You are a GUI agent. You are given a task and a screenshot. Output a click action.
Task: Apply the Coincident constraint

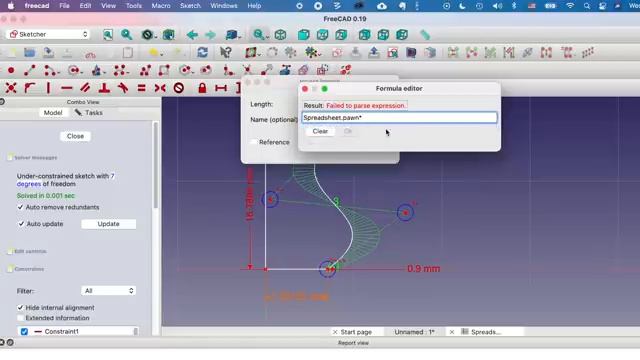tap(11, 88)
